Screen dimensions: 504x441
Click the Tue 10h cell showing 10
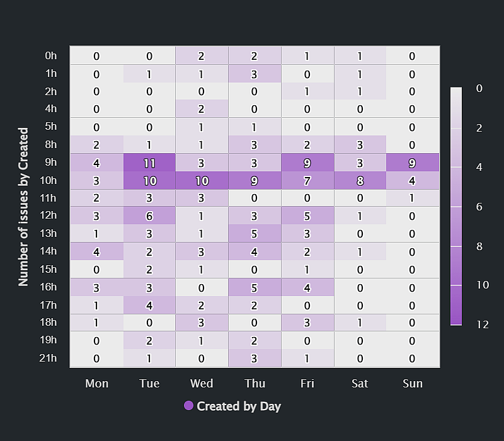point(149,180)
